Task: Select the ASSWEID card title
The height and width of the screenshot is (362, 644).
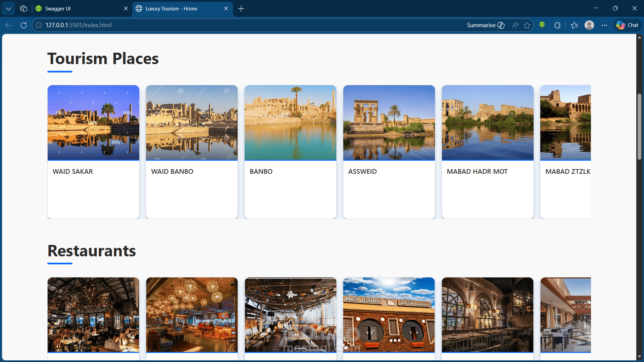Action: pyautogui.click(x=362, y=171)
